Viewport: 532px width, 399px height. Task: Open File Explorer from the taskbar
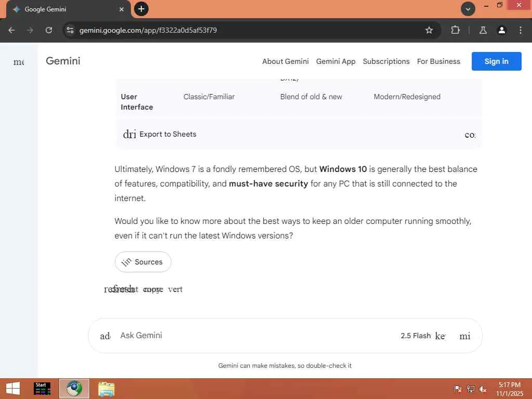pos(107,389)
